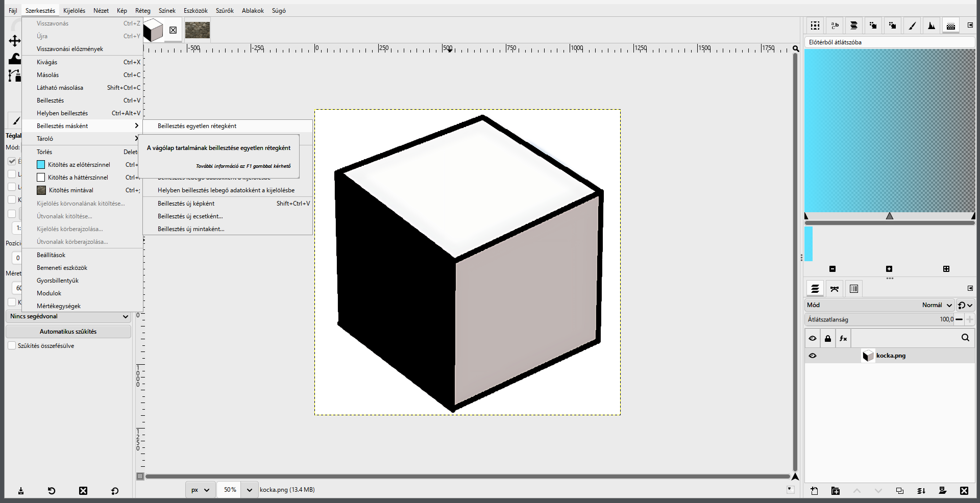Click 'Kitöltés az előtérszínnel' cyan swatch
Viewport: 980px width, 503px height.
(x=41, y=165)
